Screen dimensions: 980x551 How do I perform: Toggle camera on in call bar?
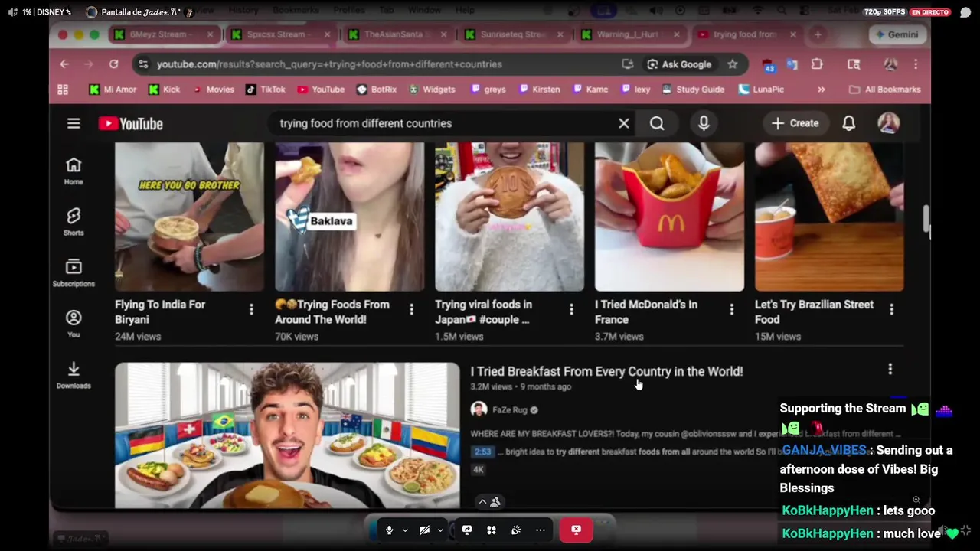(x=424, y=530)
